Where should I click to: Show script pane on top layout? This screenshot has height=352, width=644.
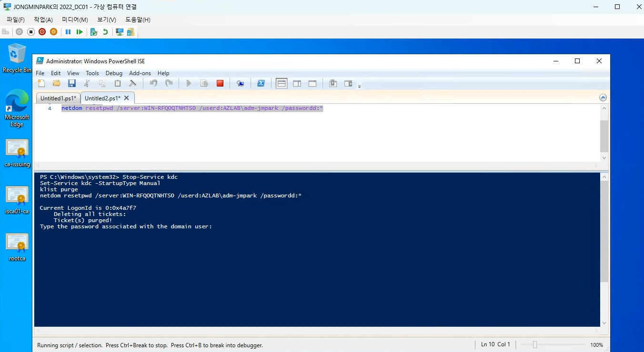282,84
